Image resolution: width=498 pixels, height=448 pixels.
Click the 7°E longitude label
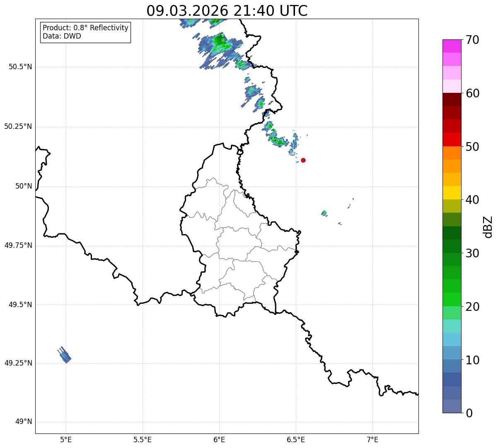(x=372, y=440)
